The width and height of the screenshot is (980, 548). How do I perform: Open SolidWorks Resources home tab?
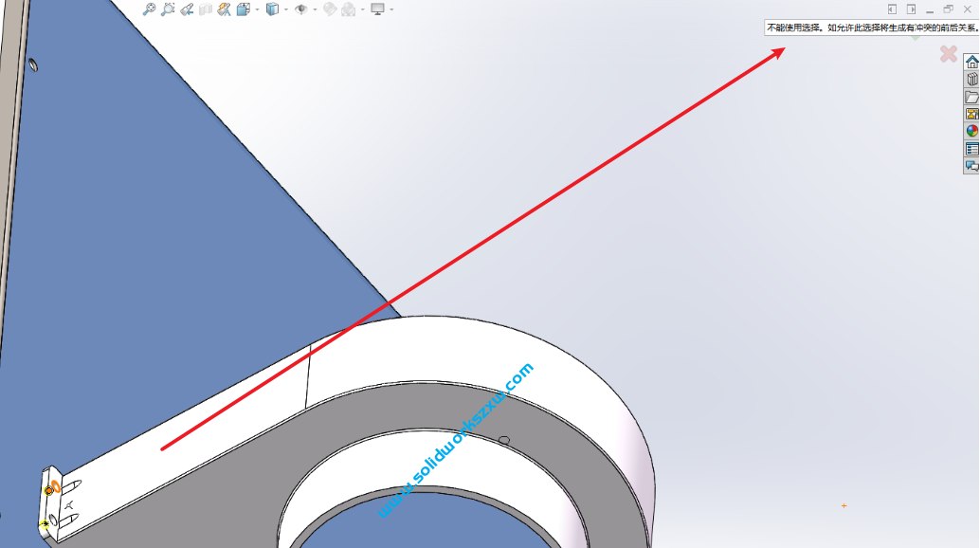(971, 63)
